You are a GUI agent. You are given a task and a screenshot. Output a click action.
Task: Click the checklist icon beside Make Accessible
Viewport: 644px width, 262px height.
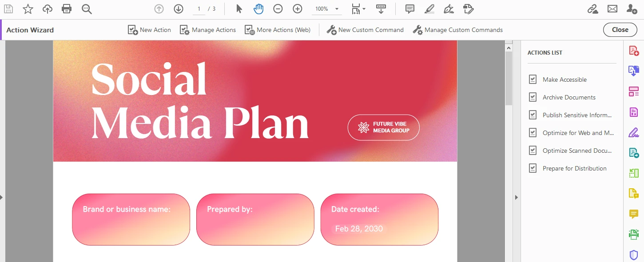pyautogui.click(x=533, y=79)
